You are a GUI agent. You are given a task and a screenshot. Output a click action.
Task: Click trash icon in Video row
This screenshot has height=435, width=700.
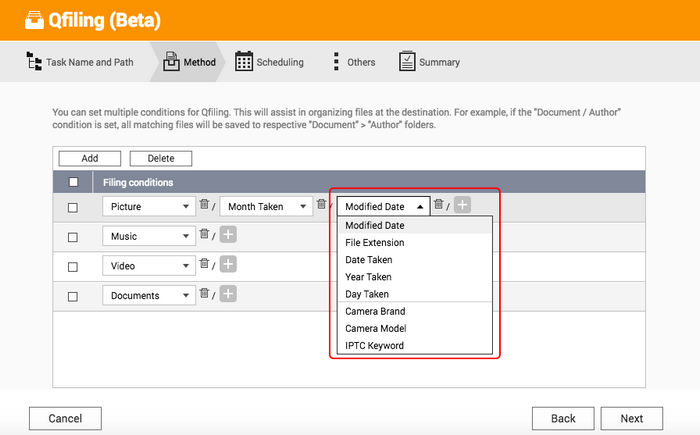point(204,263)
